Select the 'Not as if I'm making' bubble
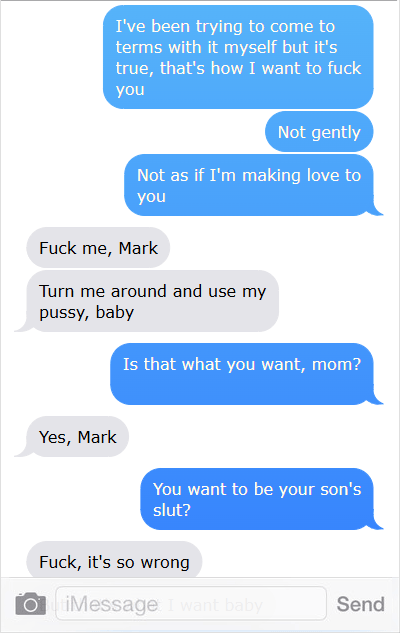400x633 pixels. click(249, 185)
